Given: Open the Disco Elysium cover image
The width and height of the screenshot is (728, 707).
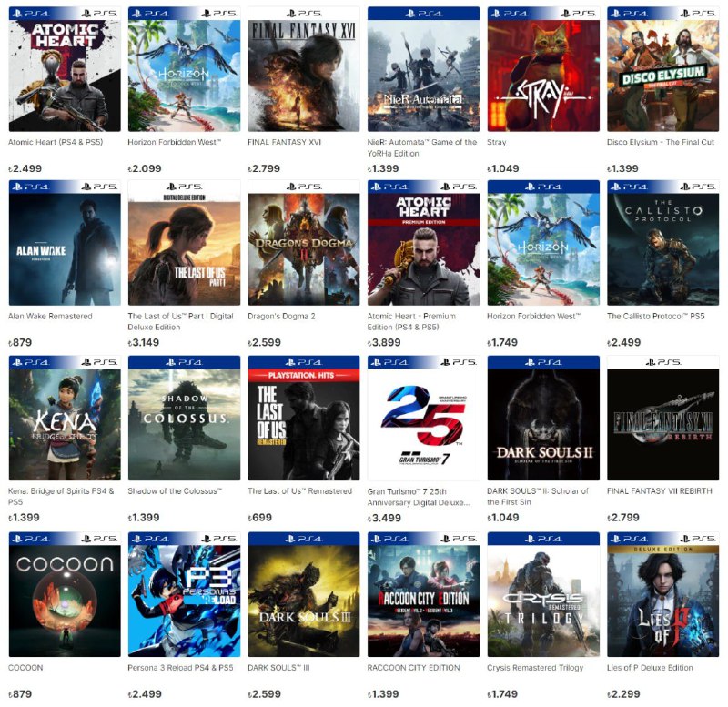Looking at the screenshot, I should point(663,69).
